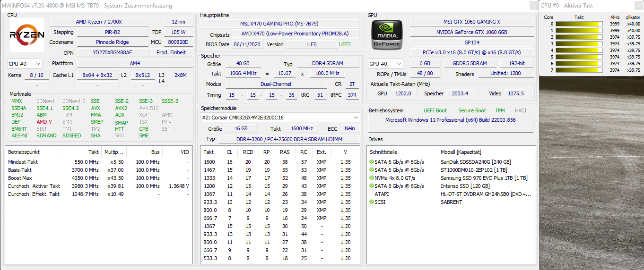Click the GP104 GPU codename field
Image resolution: width=644 pixels, height=270 pixels.
click(x=471, y=42)
